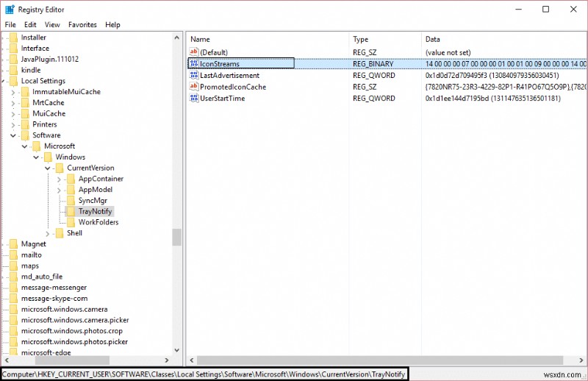Expand the Printers key
Image resolution: width=588 pixels, height=381 pixels.
pyautogui.click(x=13, y=124)
